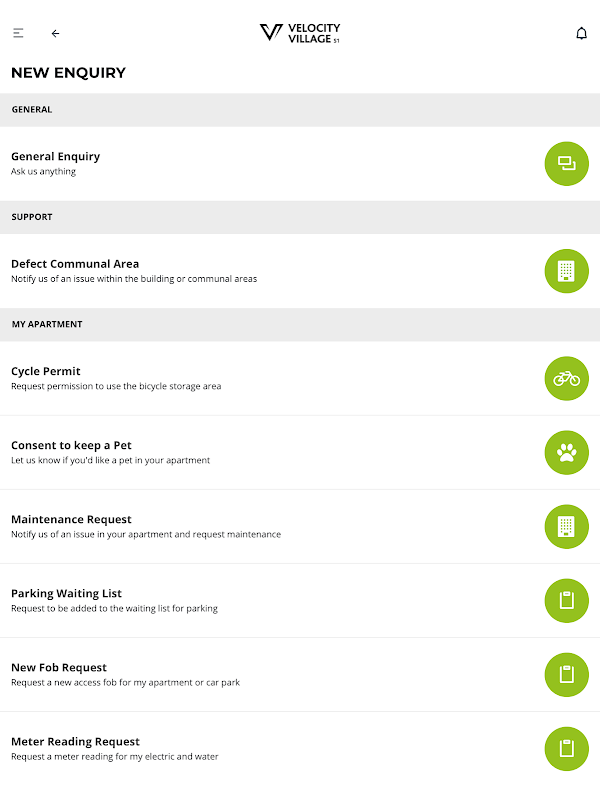The width and height of the screenshot is (600, 800).
Task: Select Parking Waiting List title
Action: (66, 593)
